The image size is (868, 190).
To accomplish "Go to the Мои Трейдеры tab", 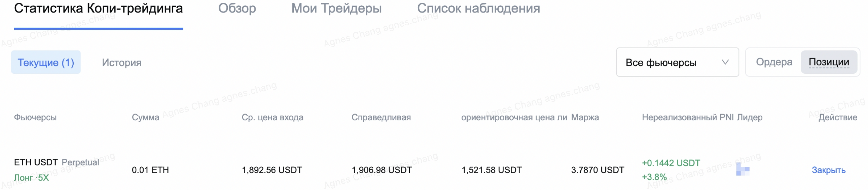I will pos(336,9).
